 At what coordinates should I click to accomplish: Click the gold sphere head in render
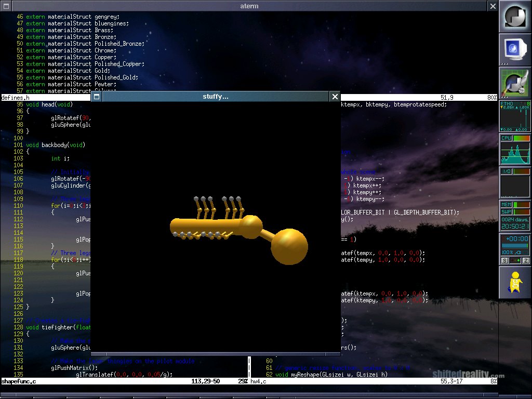pyautogui.click(x=289, y=246)
